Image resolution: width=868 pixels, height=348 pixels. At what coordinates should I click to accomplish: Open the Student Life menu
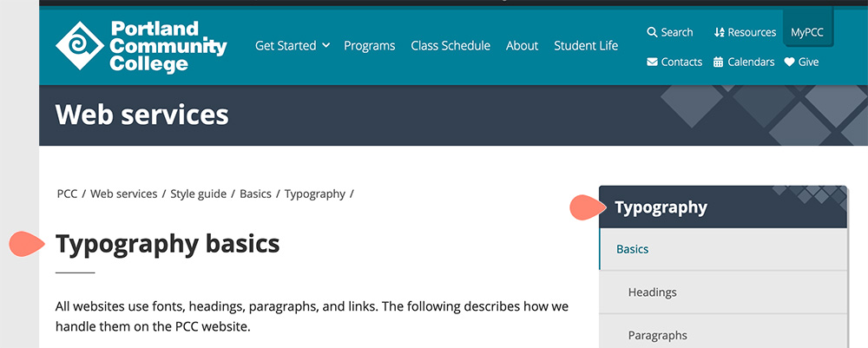click(586, 46)
